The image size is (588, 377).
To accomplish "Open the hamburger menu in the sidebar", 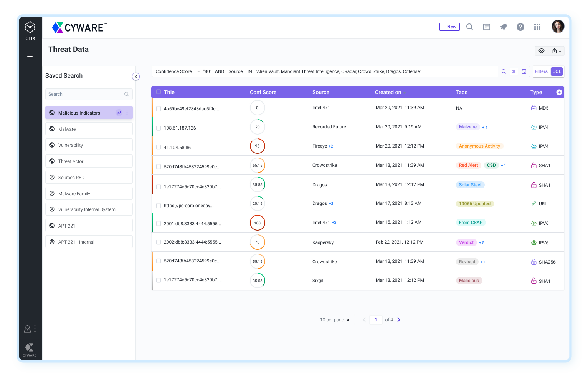I will pyautogui.click(x=30, y=56).
